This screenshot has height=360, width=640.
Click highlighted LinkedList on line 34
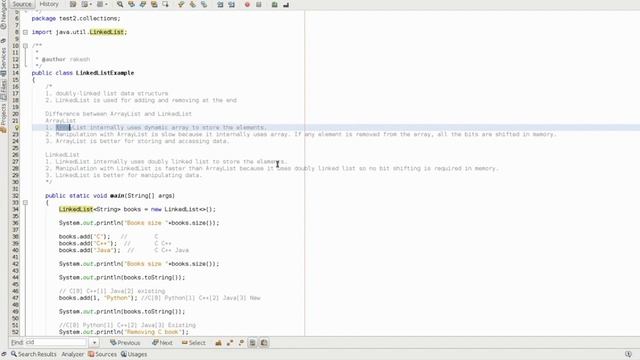click(76, 209)
